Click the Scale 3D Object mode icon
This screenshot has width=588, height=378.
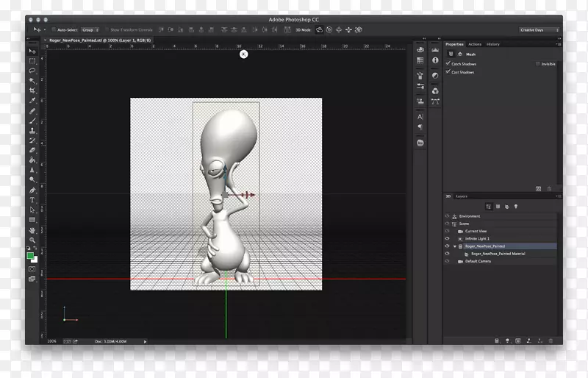click(359, 29)
